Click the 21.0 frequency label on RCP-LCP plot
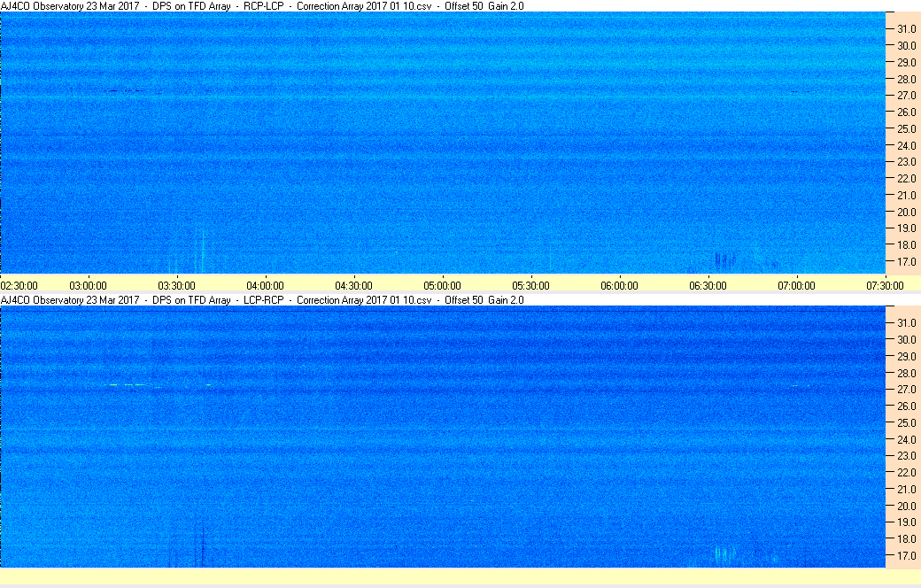Viewport: 921px width, 588px height. [x=906, y=195]
